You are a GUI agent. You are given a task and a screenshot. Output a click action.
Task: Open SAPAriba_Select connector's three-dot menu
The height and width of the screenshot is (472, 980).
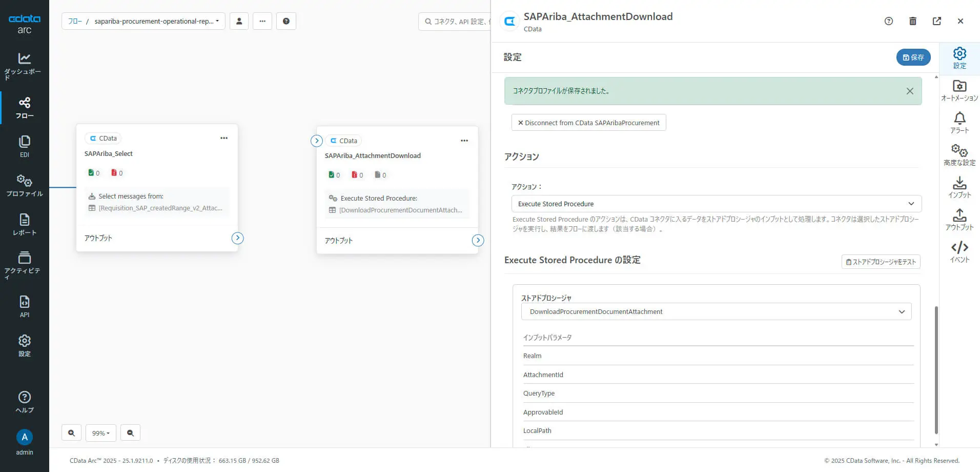tap(224, 138)
